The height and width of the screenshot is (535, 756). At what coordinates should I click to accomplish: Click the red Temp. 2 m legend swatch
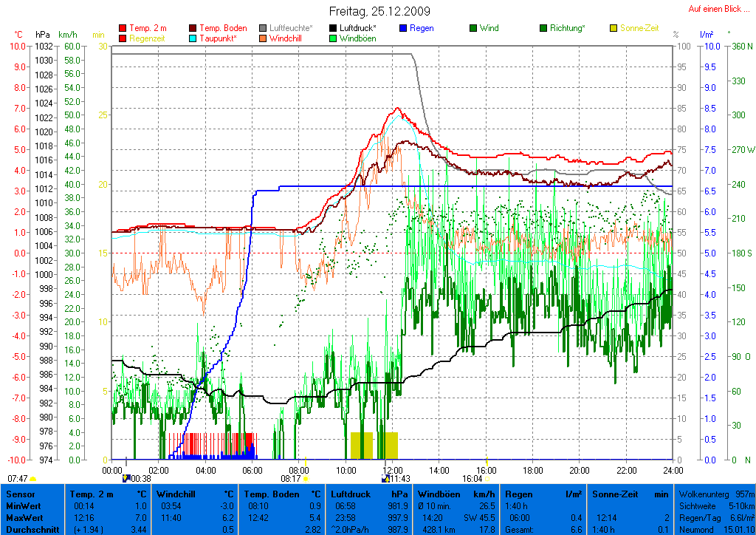(123, 28)
